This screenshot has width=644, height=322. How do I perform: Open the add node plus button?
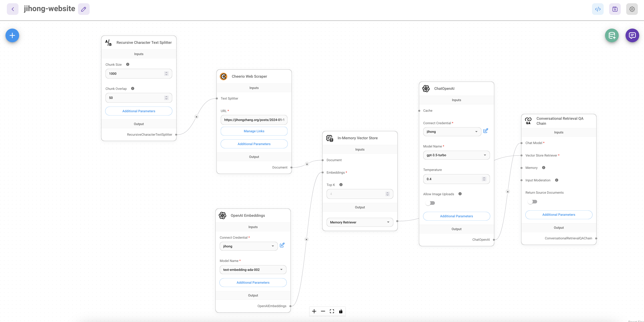(12, 35)
